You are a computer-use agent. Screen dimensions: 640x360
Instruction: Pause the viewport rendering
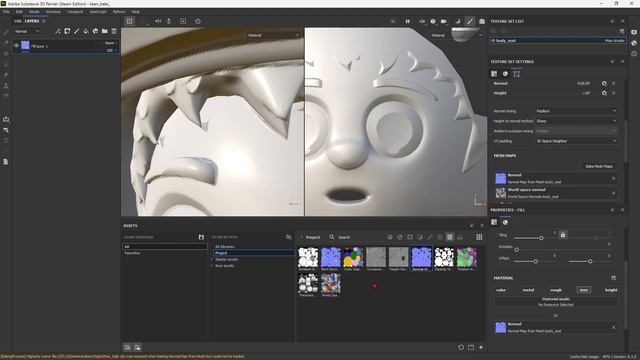coord(407,21)
